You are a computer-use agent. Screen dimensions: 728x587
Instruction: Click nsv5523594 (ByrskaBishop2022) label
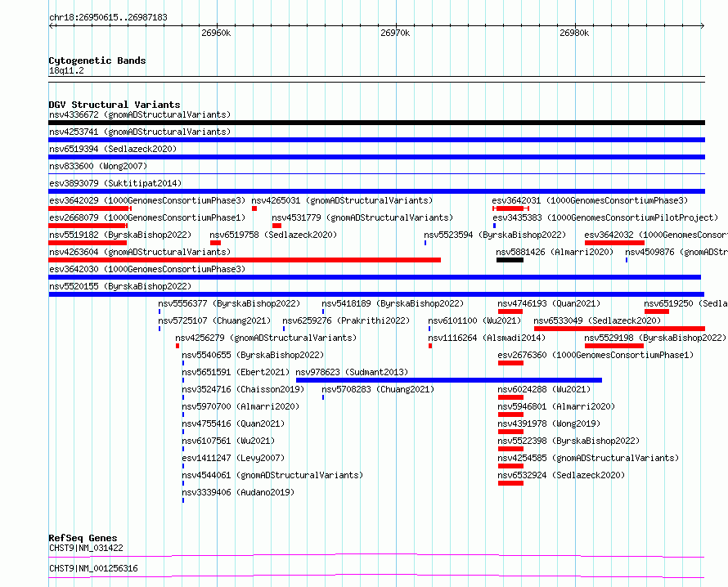click(x=495, y=235)
